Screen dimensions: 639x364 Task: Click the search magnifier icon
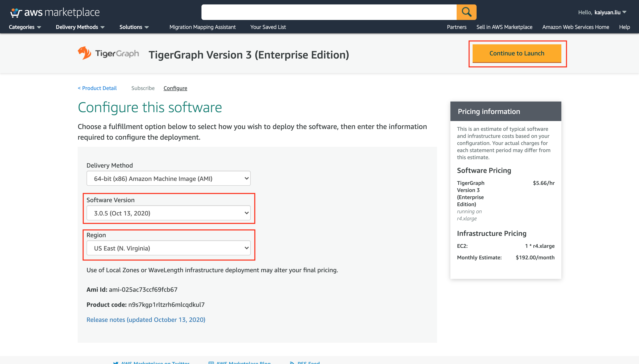tap(466, 12)
